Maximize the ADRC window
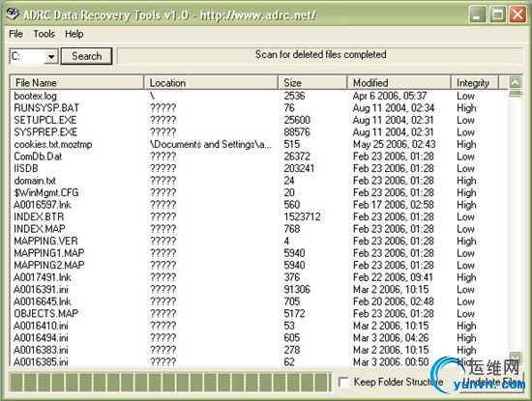Screen dimensions: 532x401 497,14
